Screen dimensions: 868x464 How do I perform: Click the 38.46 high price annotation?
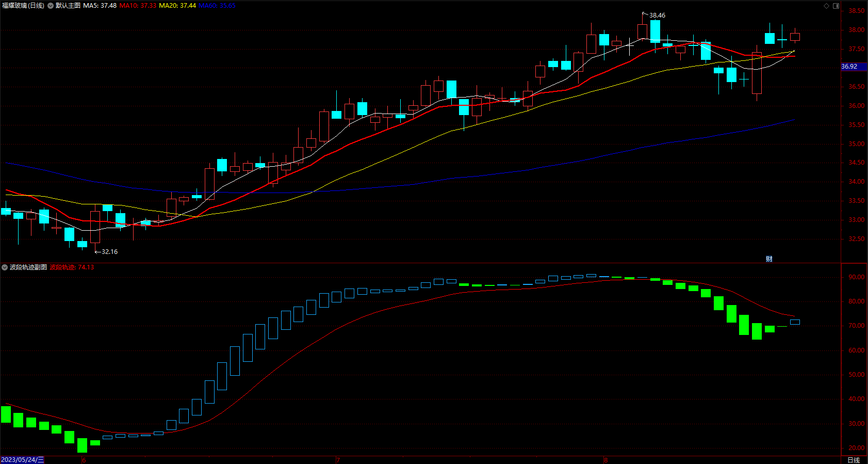point(657,15)
